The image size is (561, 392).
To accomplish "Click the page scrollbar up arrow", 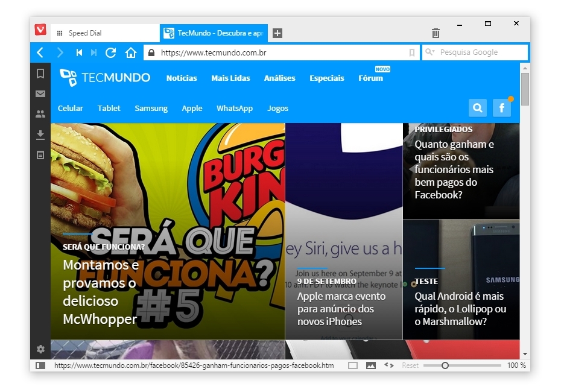I will coord(525,68).
